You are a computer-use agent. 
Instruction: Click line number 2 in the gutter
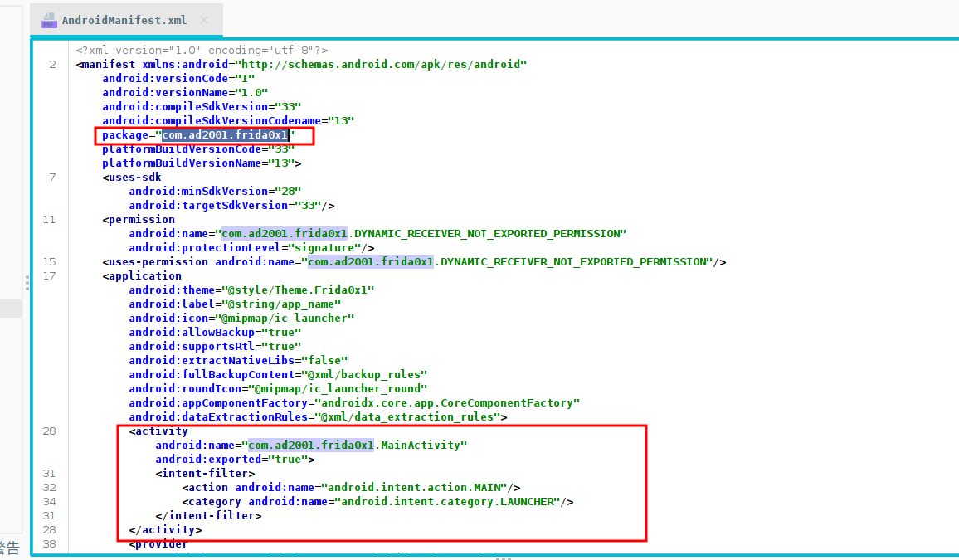tap(52, 64)
